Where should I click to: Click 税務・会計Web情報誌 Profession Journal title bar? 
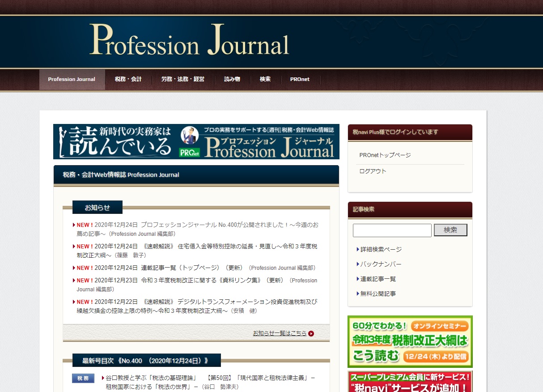(x=196, y=175)
